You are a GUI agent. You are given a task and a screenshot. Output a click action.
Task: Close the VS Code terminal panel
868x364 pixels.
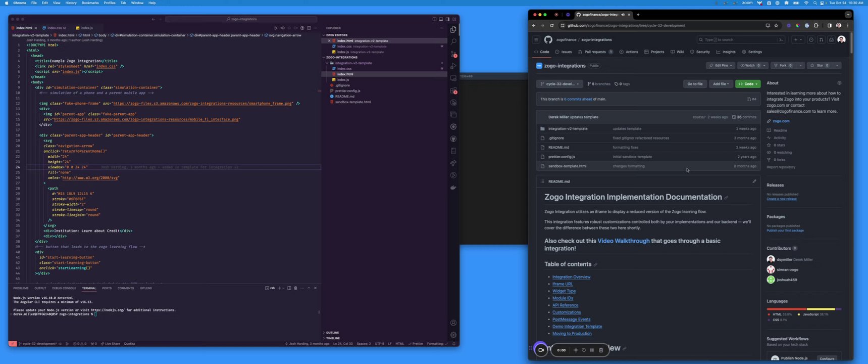tap(316, 288)
